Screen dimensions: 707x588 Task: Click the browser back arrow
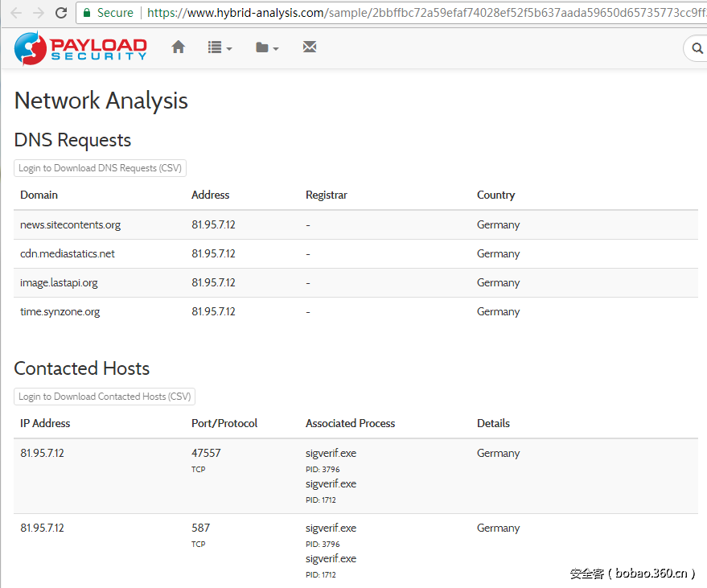(15, 13)
